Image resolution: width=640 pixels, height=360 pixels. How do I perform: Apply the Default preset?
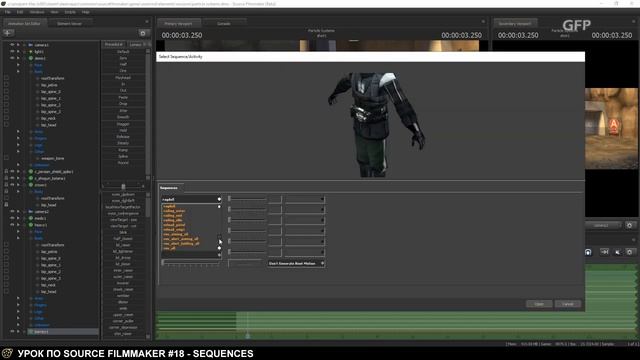click(123, 52)
